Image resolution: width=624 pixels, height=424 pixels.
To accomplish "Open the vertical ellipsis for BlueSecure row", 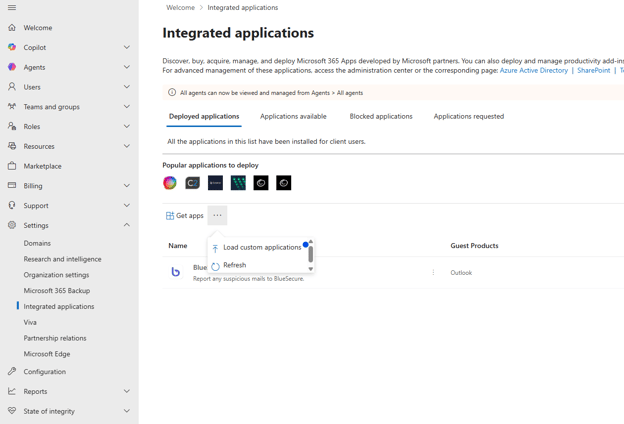I will pos(433,272).
